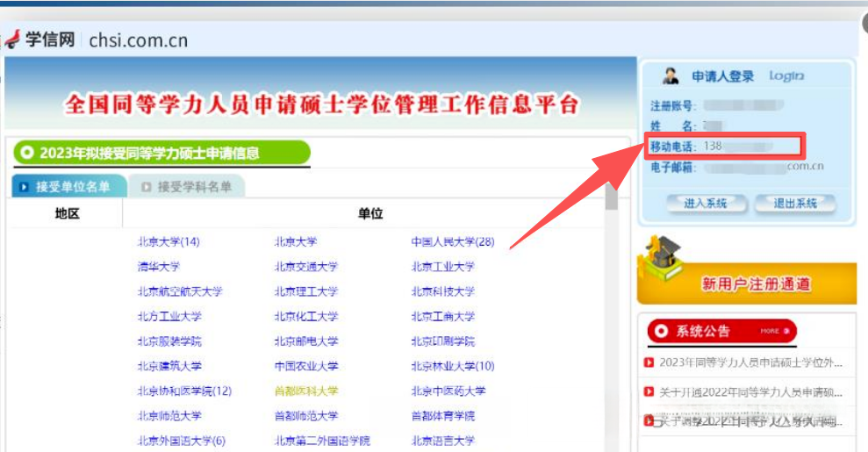Open the 北京大学 link without a count
The width and height of the screenshot is (868, 452).
point(296,241)
